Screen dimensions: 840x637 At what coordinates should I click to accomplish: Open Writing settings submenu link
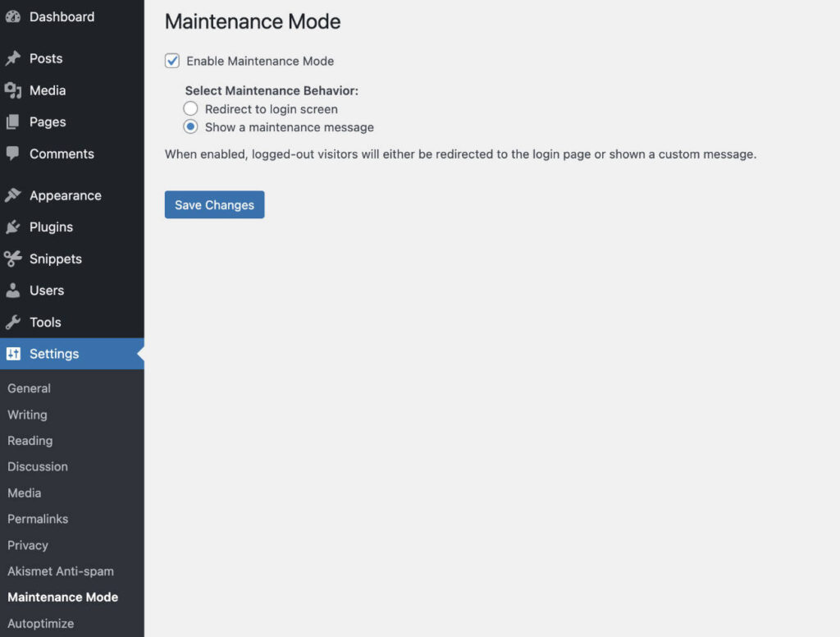tap(27, 415)
